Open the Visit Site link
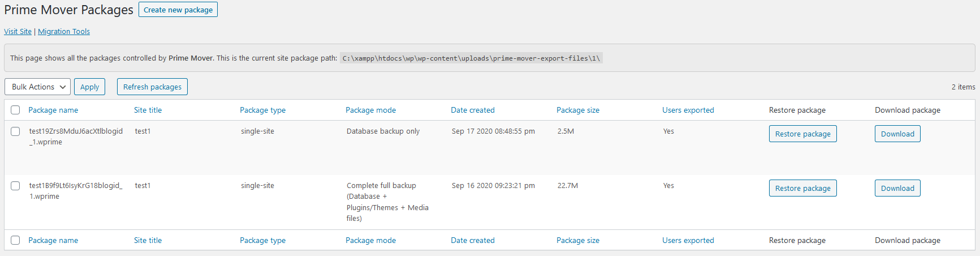 click(x=18, y=32)
